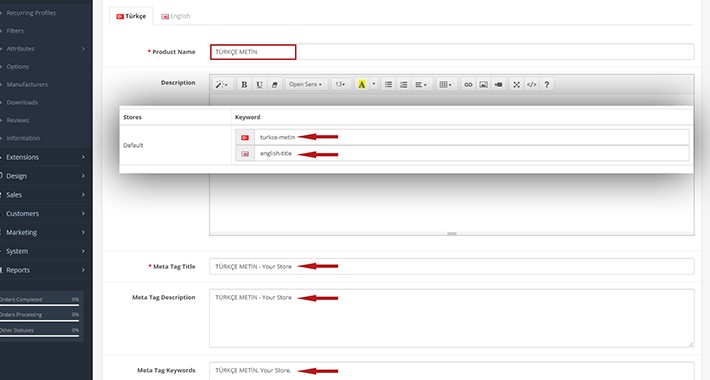The width and height of the screenshot is (710, 380).
Task: Expand the Design sidebar menu
Action: pos(45,176)
